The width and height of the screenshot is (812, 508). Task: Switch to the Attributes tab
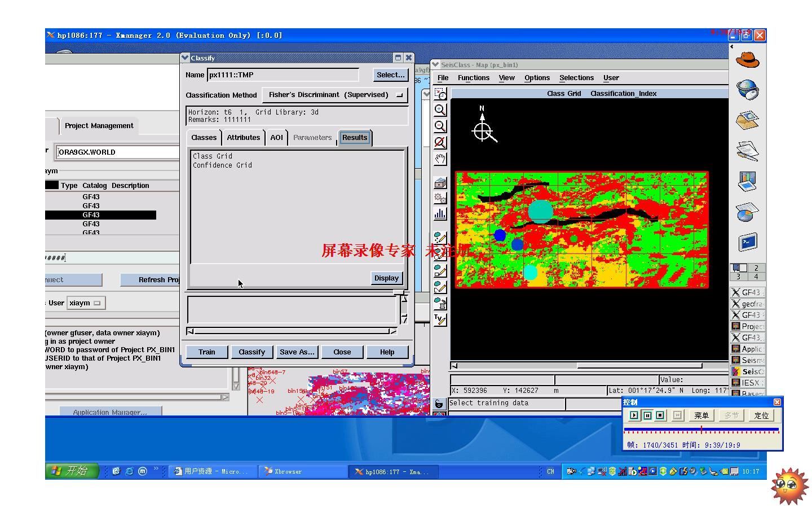244,138
